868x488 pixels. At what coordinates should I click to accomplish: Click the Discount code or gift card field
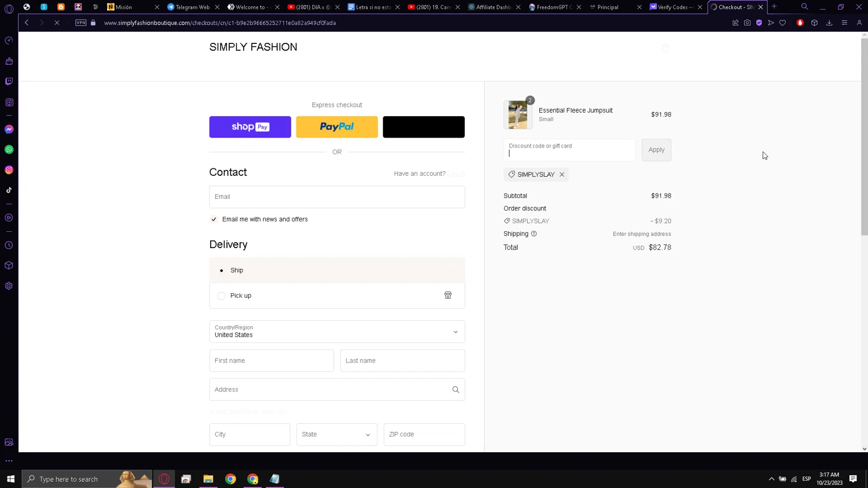tap(569, 150)
